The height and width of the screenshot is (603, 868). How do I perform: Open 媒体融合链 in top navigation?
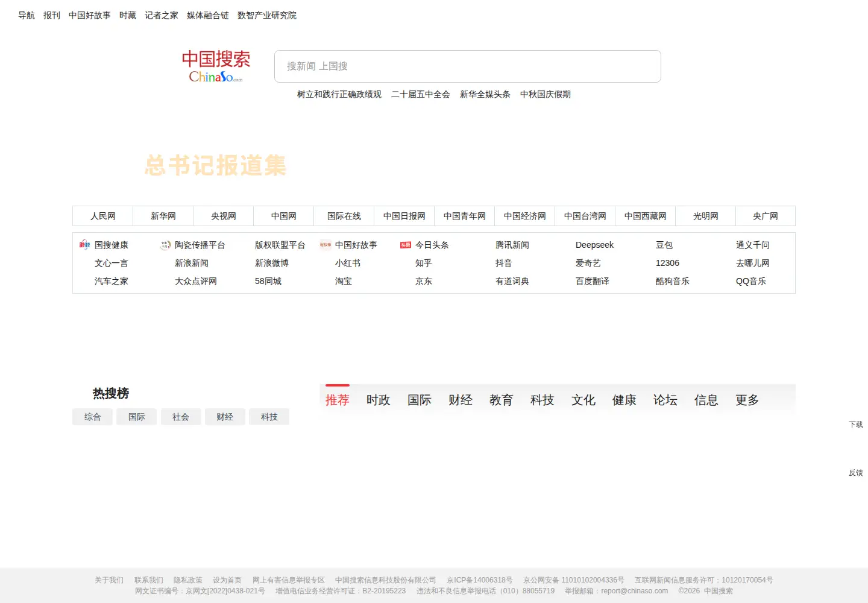(208, 15)
